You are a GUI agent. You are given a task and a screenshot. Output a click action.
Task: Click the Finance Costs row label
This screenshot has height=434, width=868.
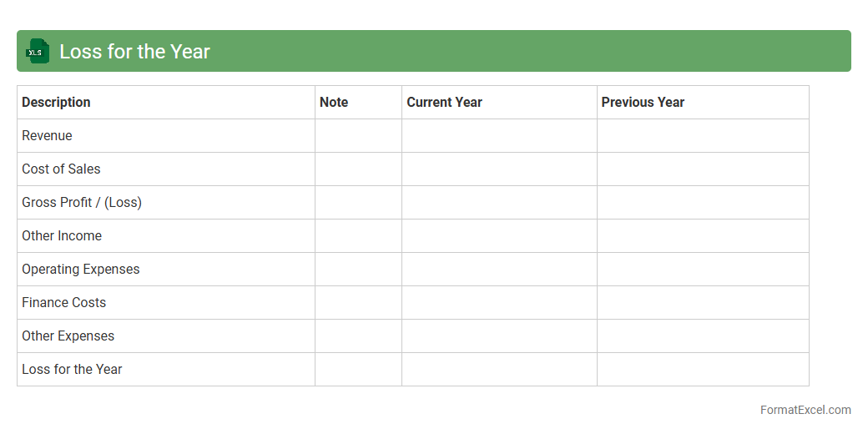pyautogui.click(x=64, y=302)
